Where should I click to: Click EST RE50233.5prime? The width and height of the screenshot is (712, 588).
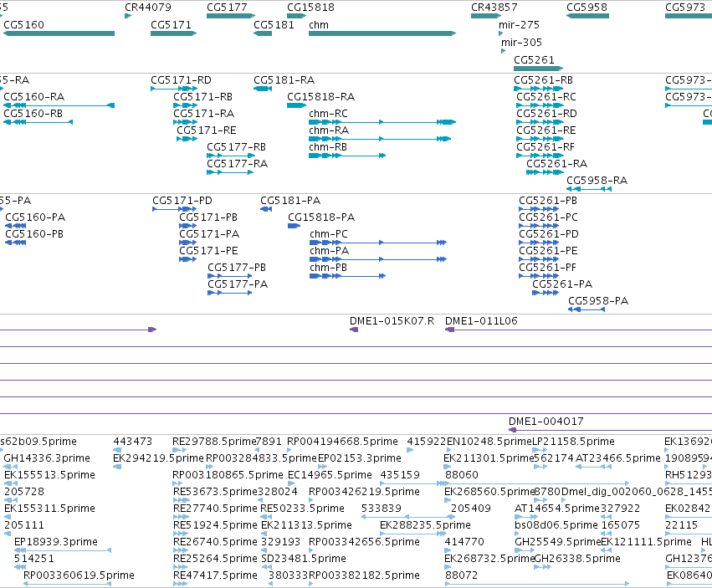pyautogui.click(x=302, y=508)
